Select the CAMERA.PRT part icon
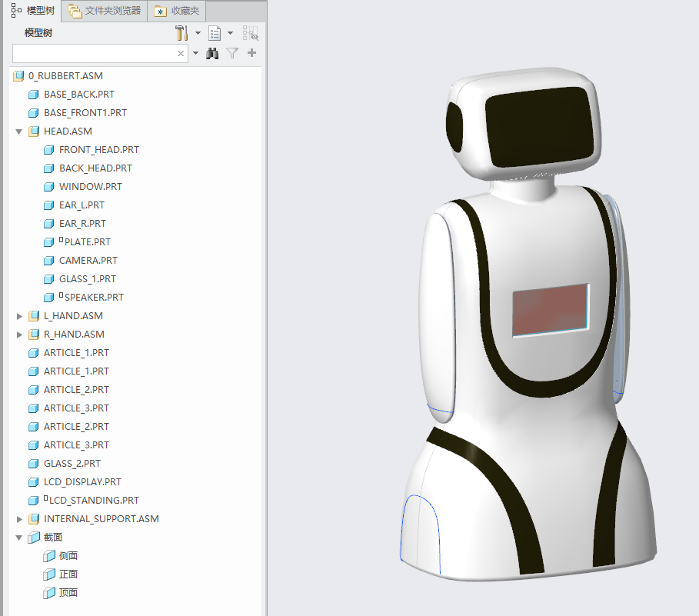The width and height of the screenshot is (699, 616). (49, 261)
